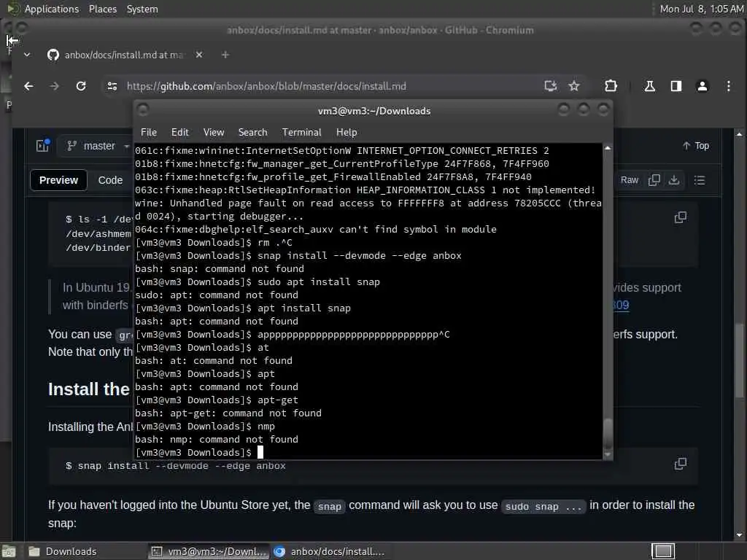Click the install app icon in address bar
This screenshot has width=747, height=560.
[550, 86]
